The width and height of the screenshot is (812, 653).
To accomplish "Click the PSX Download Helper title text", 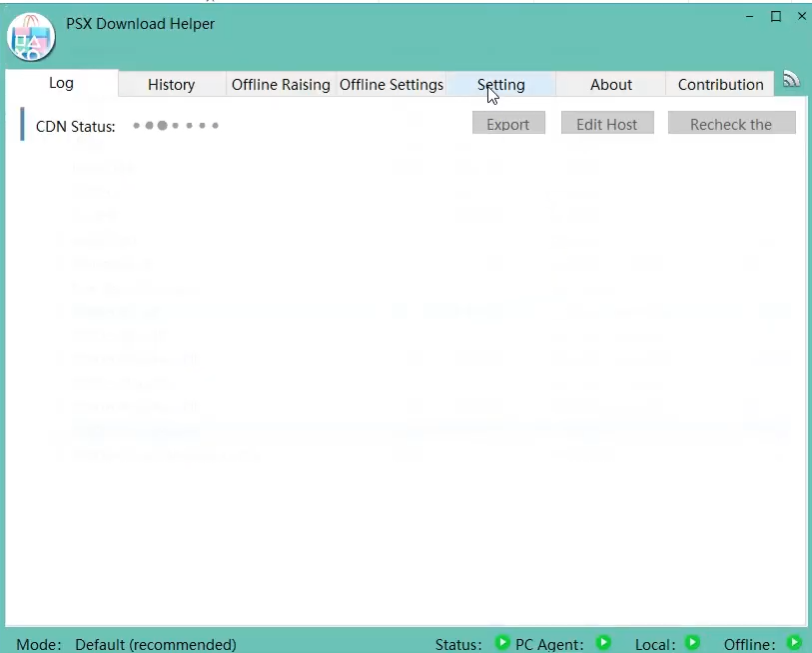I will [141, 24].
